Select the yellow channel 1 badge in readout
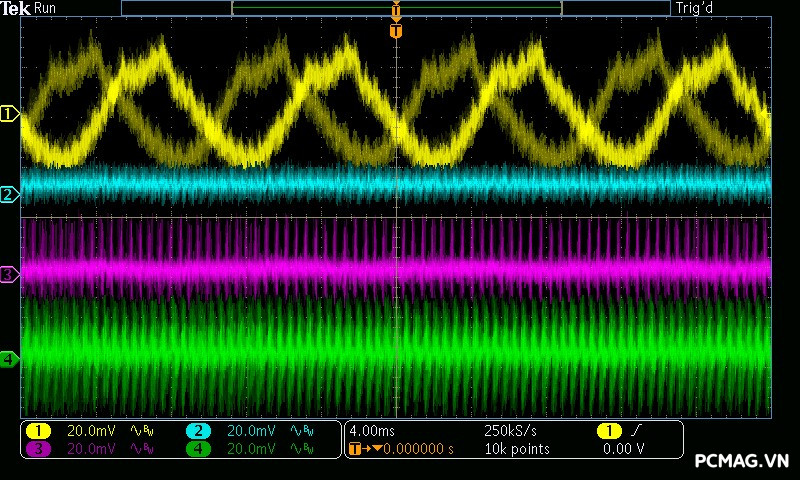The image size is (800, 480). 37,431
